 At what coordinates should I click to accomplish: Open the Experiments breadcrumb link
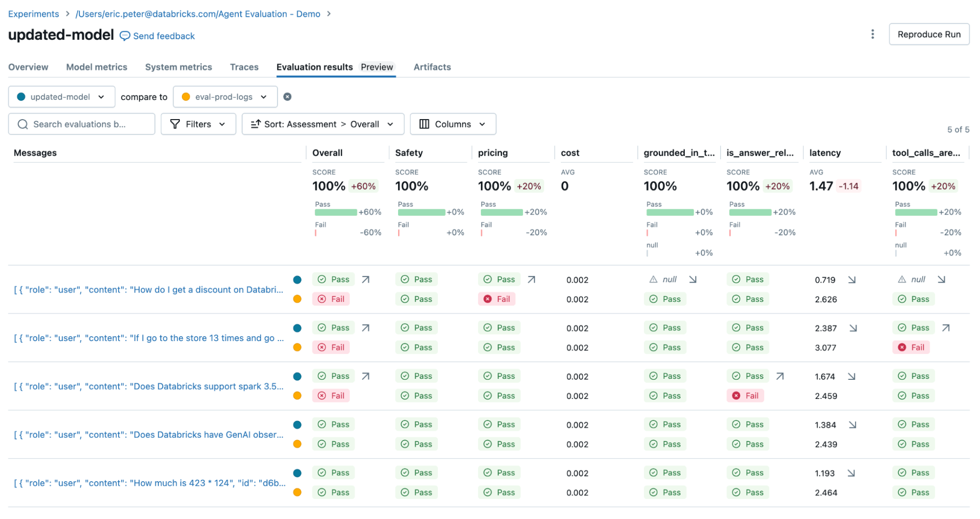point(33,14)
